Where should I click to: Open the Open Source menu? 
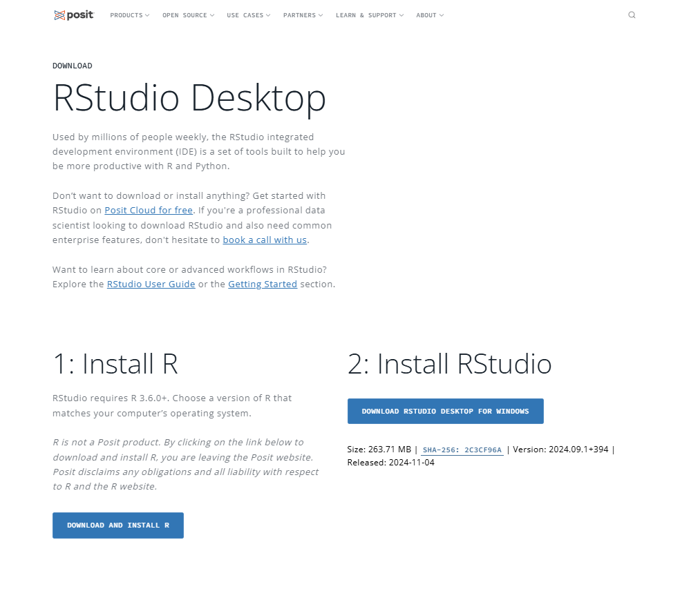[188, 15]
